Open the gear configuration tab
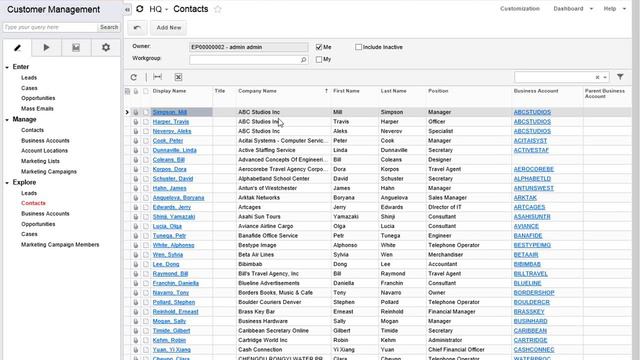 pyautogui.click(x=106, y=48)
